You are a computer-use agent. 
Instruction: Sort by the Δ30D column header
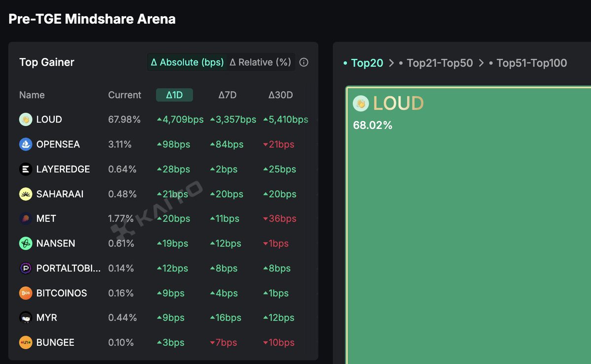click(280, 95)
